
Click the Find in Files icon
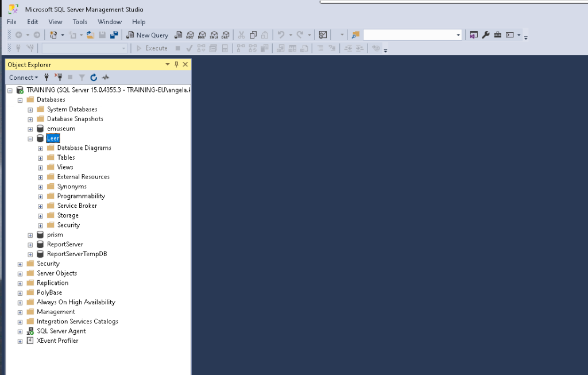coord(355,35)
